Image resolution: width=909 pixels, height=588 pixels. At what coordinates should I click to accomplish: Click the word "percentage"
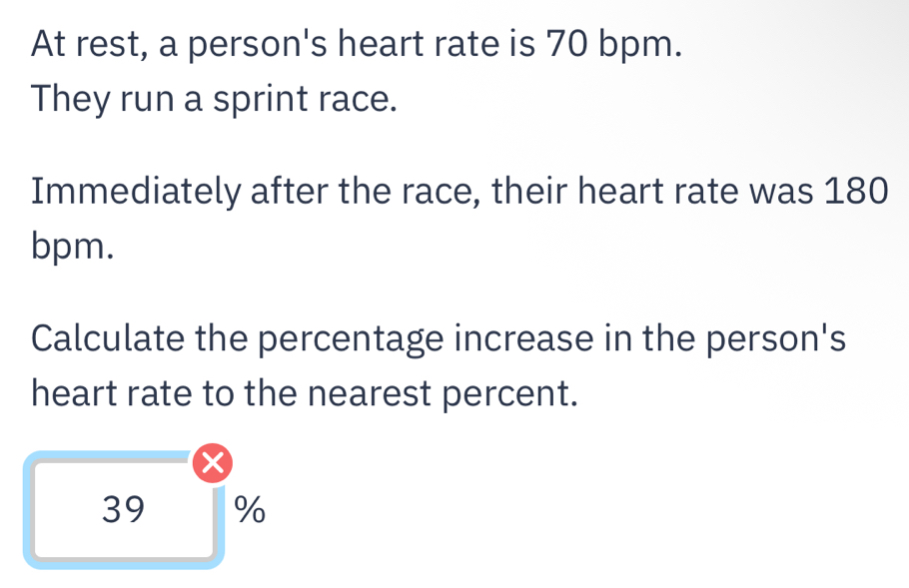pos(351,340)
